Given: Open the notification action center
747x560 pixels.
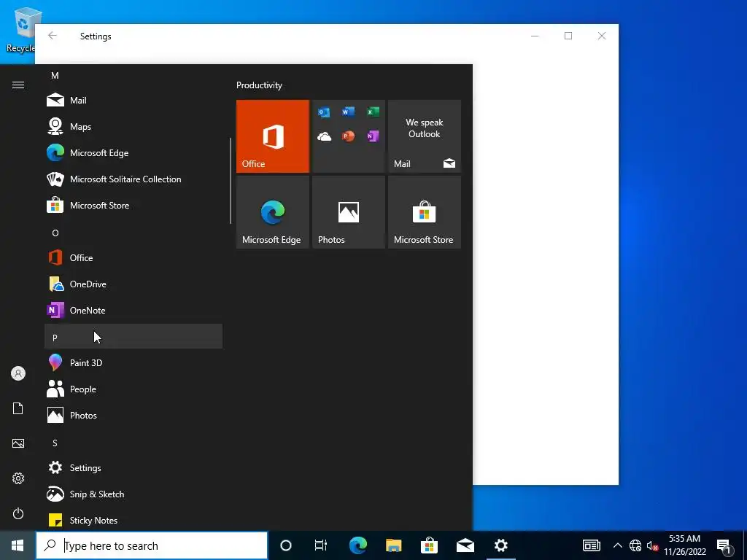Looking at the screenshot, I should coord(724,545).
